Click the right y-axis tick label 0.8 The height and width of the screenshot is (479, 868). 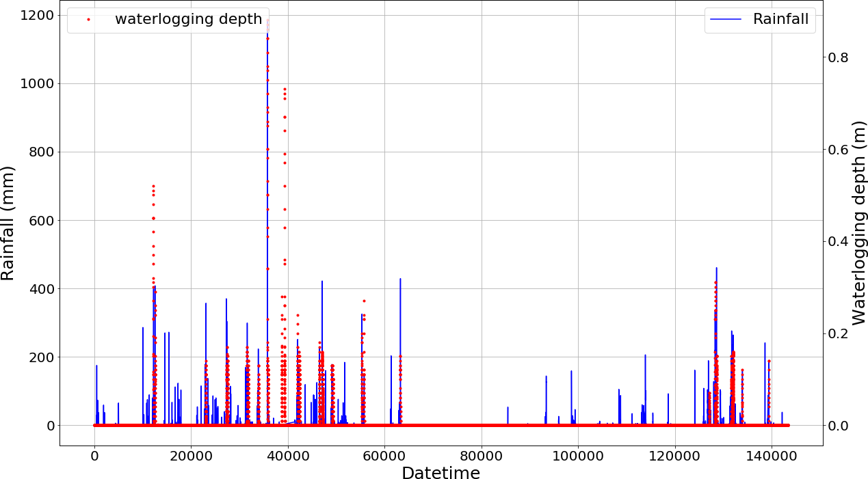tap(840, 57)
